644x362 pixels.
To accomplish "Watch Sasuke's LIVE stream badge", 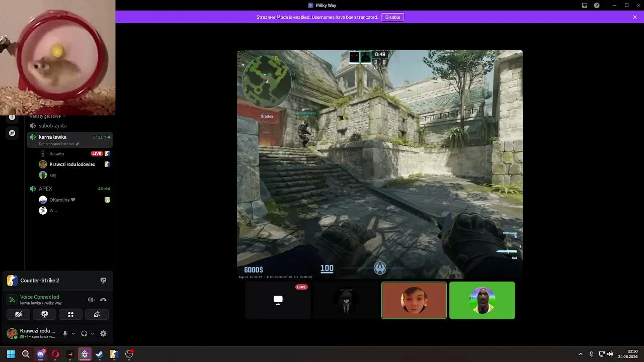I will pyautogui.click(x=97, y=153).
